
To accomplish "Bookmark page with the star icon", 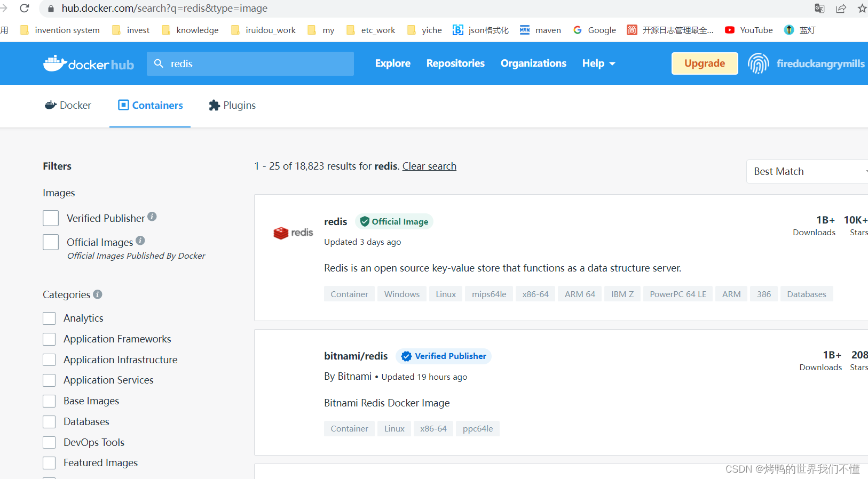I will tap(862, 8).
